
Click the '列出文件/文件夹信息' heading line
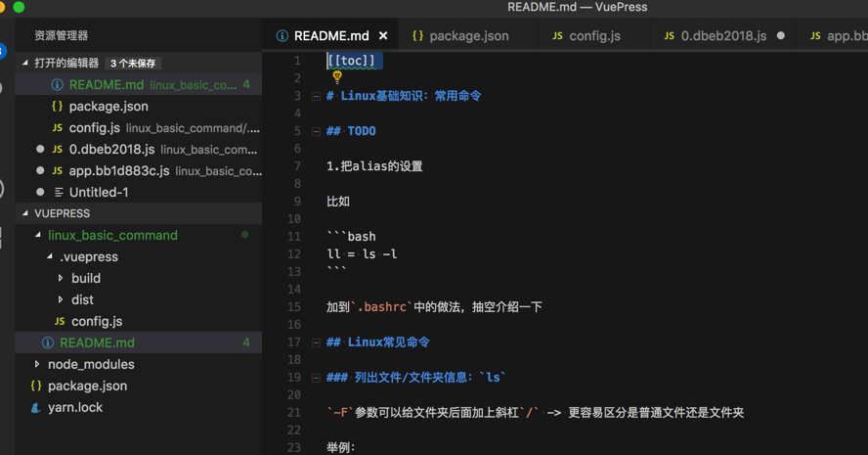click(415, 378)
